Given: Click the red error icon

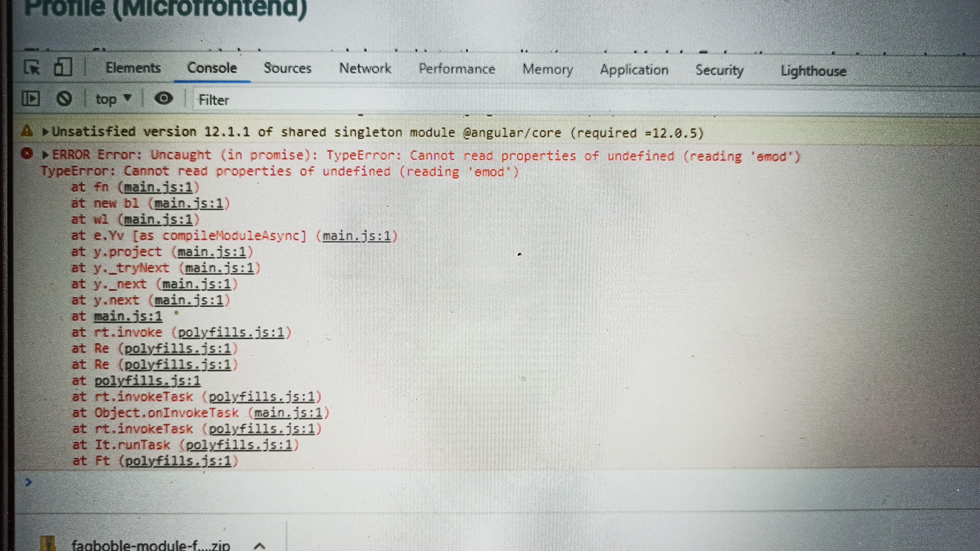Looking at the screenshot, I should (x=27, y=154).
